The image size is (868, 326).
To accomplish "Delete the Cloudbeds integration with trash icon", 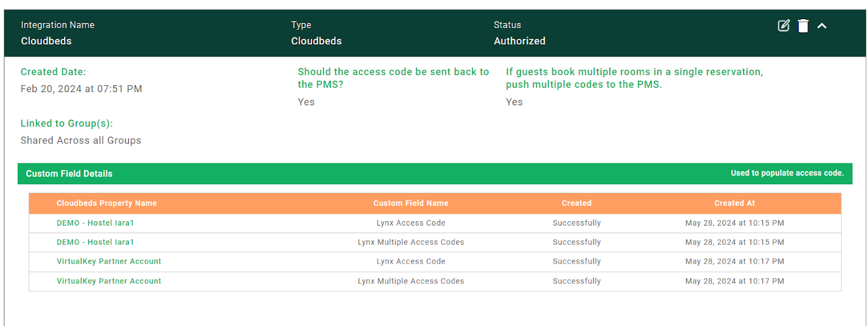I will coord(803,25).
